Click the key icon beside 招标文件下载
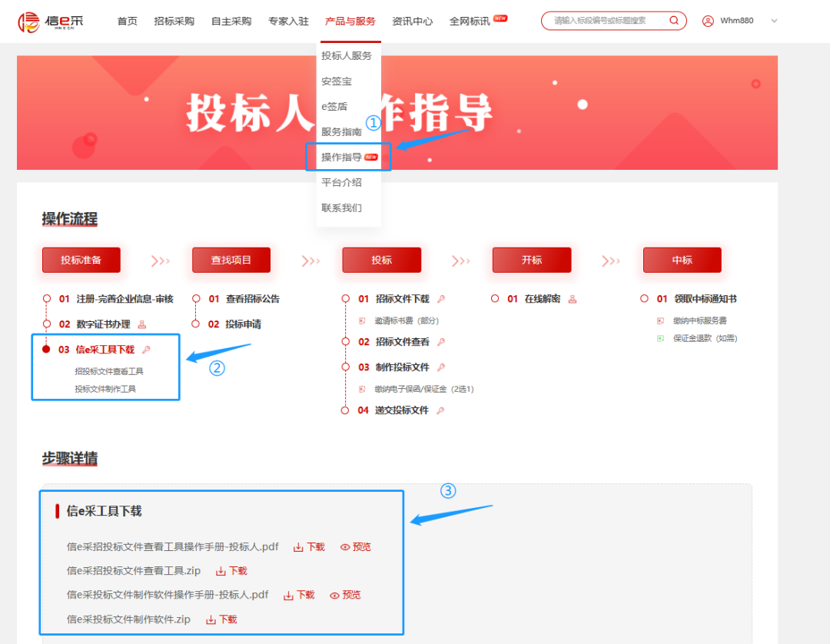Image resolution: width=830 pixels, height=644 pixels. point(441,299)
